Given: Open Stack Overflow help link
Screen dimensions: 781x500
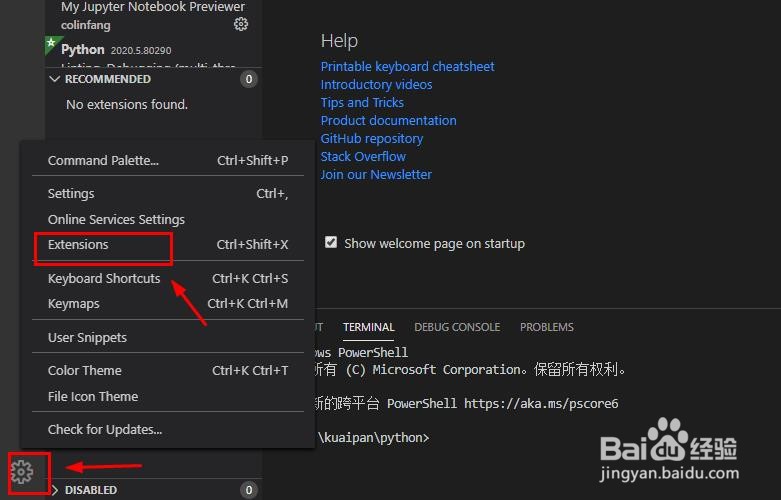Looking at the screenshot, I should click(363, 156).
